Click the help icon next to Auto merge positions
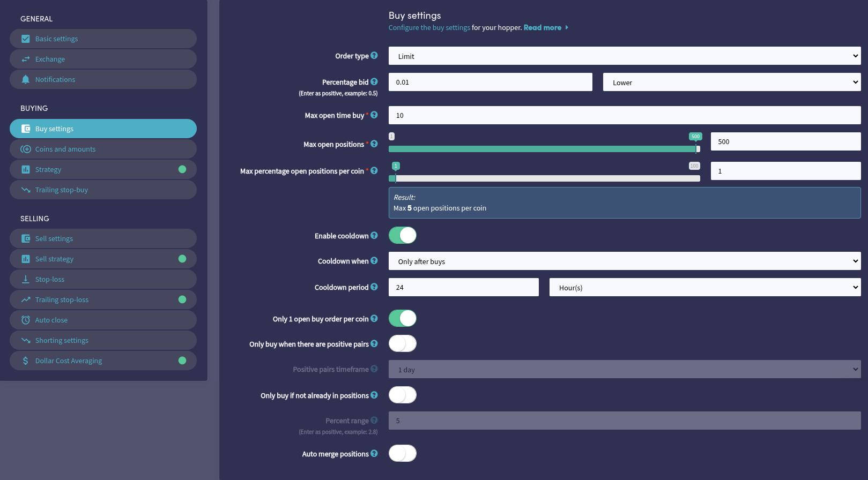Screen dimensions: 868x480 (374, 454)
